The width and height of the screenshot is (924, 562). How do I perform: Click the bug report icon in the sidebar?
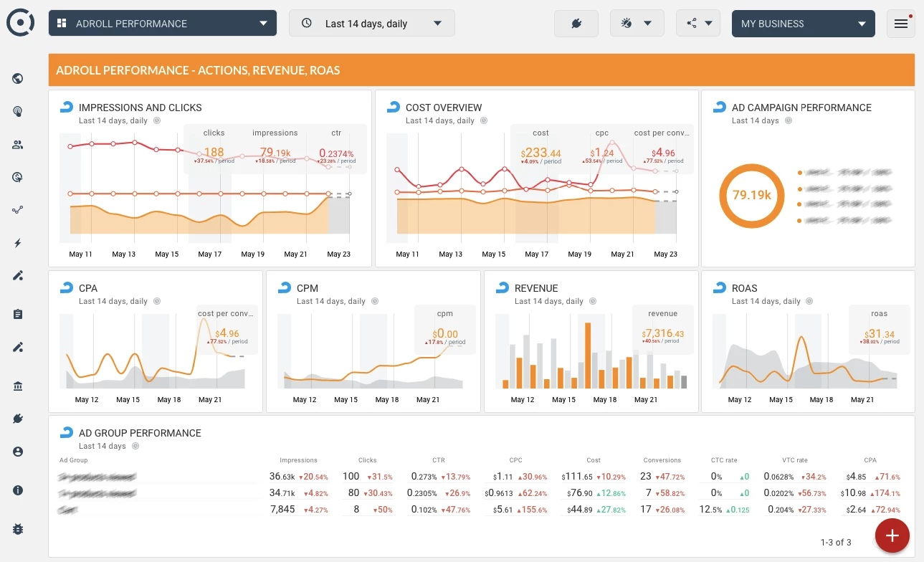[18, 529]
